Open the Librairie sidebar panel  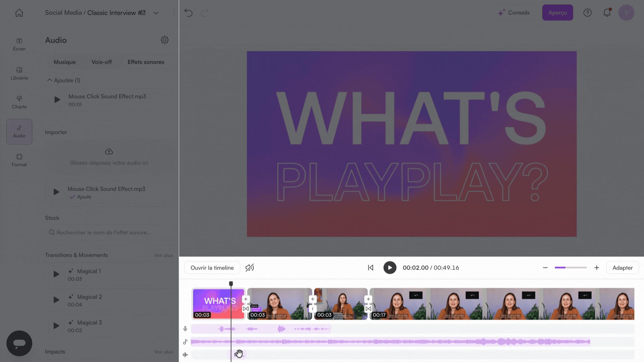coord(19,73)
